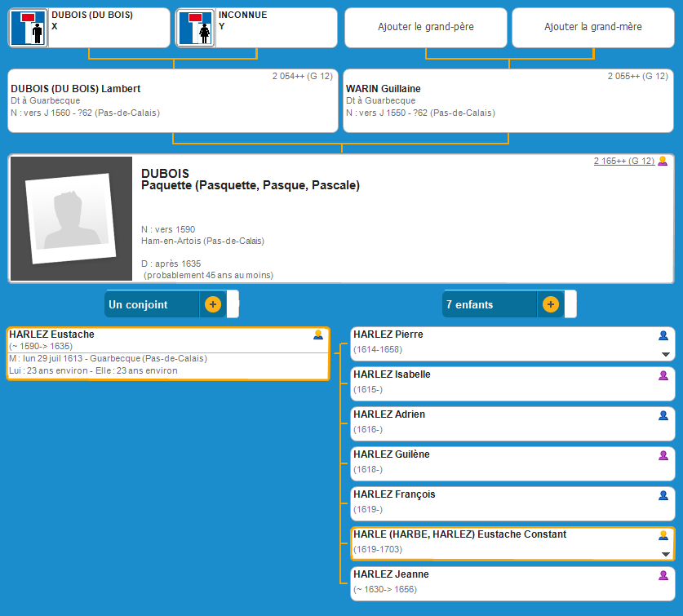Viewport: 683px width, 616px height.
Task: Open the white tab beside 7 enfants
Action: pyautogui.click(x=571, y=304)
